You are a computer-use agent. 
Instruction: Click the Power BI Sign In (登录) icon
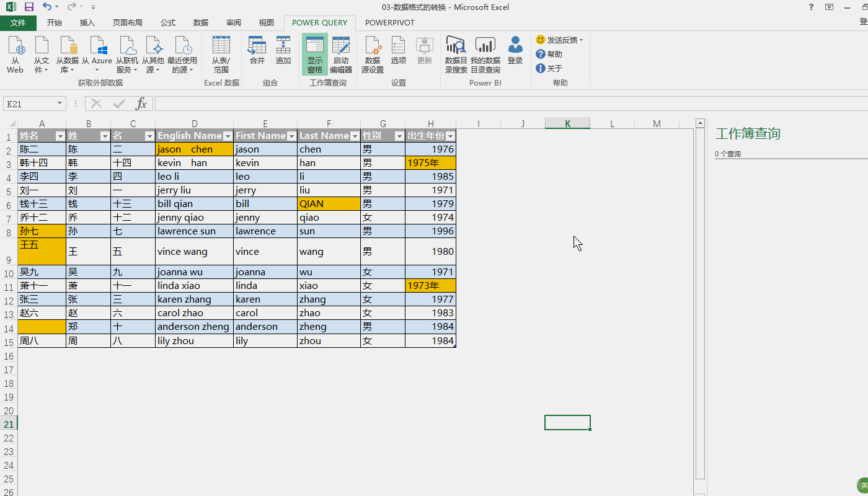(515, 51)
